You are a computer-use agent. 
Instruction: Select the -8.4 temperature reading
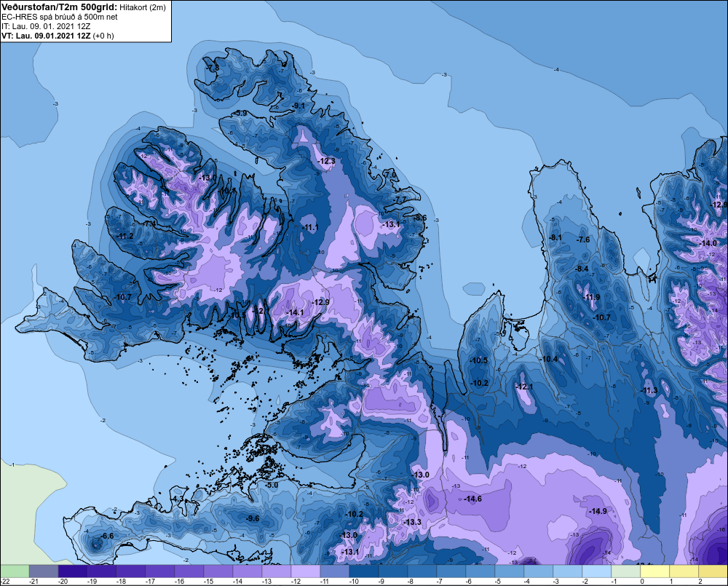(x=582, y=269)
